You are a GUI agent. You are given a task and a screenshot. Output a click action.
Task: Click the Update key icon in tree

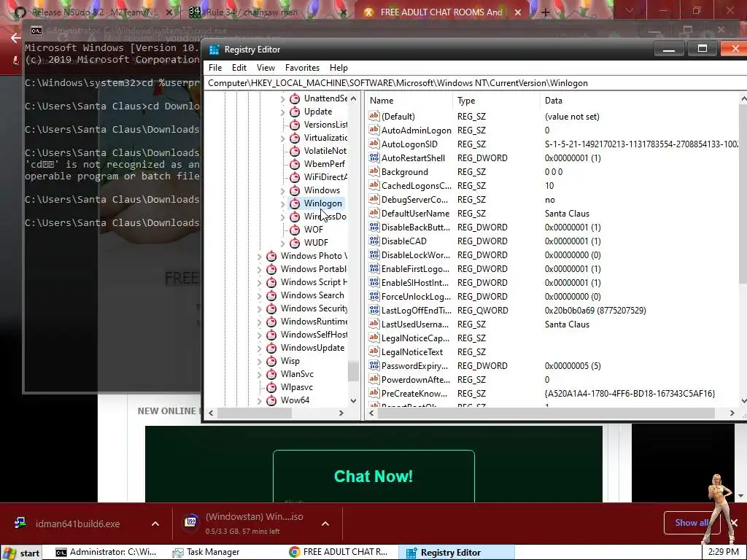(295, 112)
